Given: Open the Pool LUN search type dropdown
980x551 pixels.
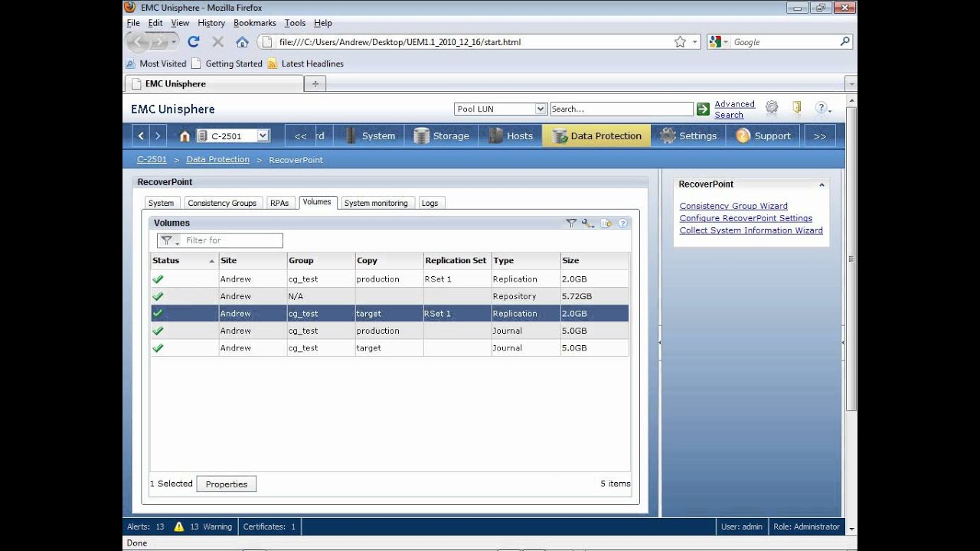Looking at the screenshot, I should 541,109.
